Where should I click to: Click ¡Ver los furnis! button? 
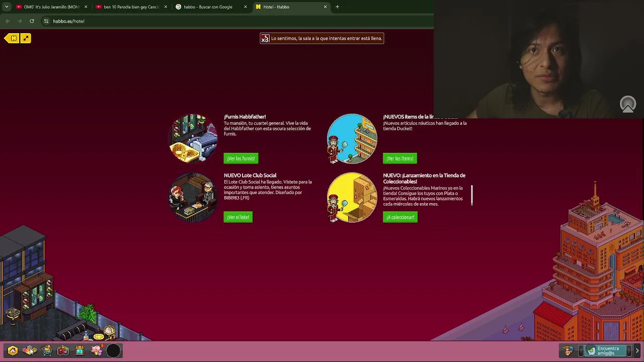241,158
